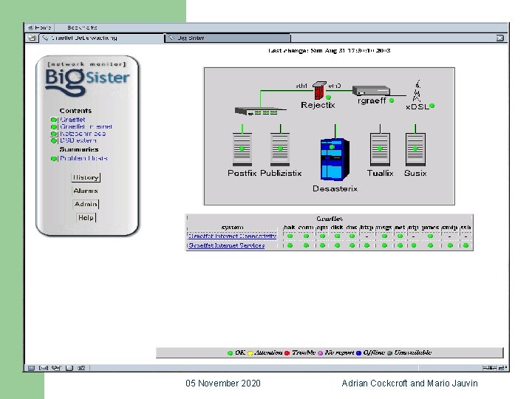Screen dimensions: 532x399
Task: Open the Admin button
Action: (86, 204)
